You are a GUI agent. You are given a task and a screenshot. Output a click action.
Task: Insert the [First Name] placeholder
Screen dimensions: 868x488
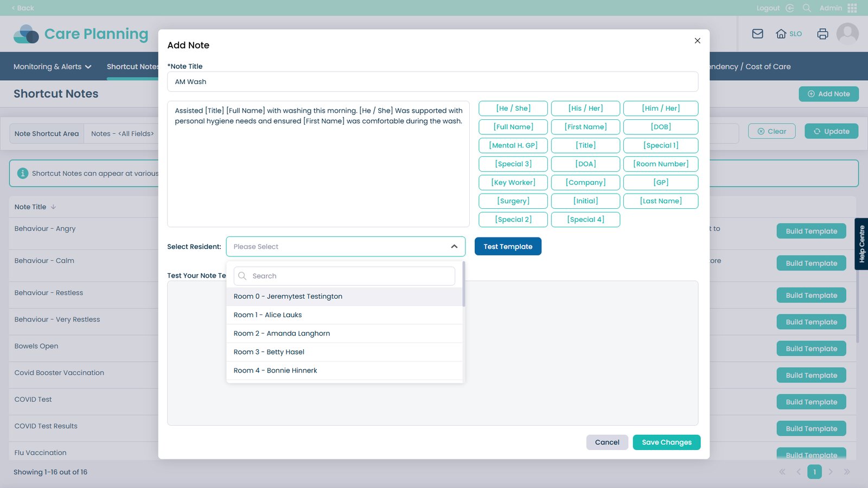[x=585, y=127]
